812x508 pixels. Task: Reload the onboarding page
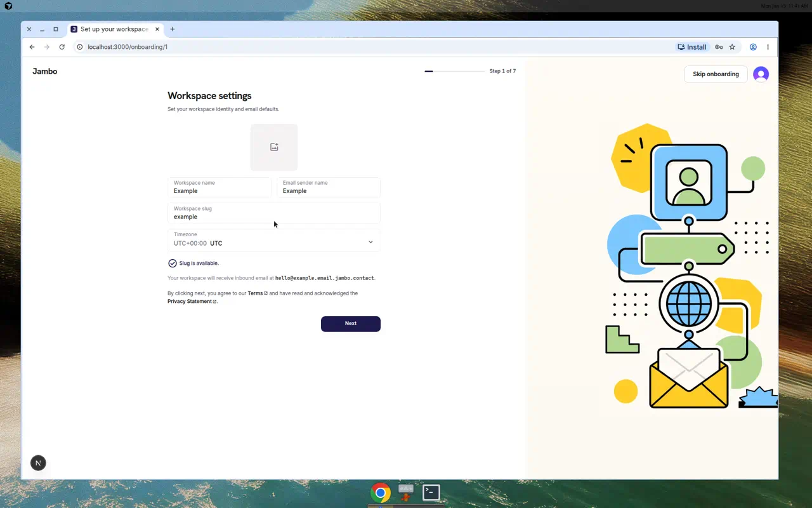click(x=62, y=47)
